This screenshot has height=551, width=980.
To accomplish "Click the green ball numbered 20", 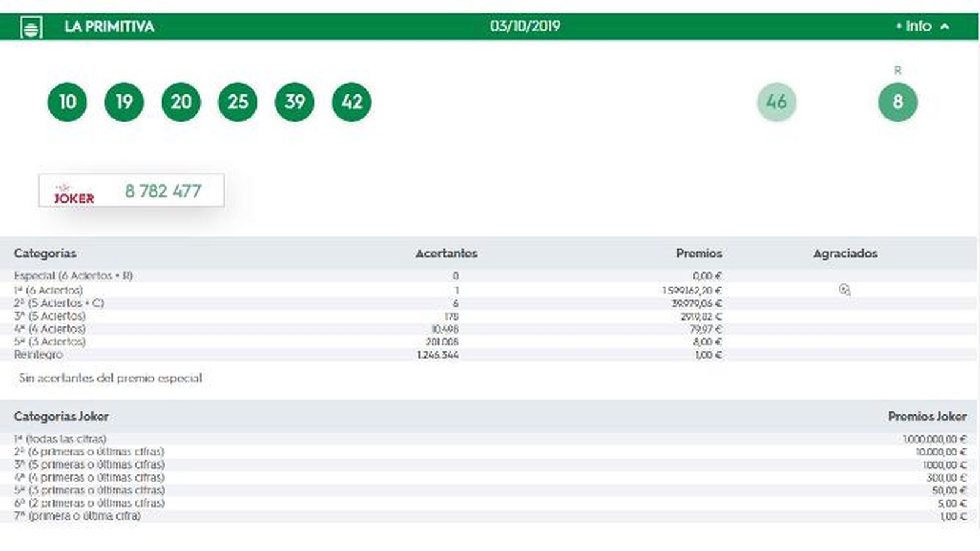I will point(181,102).
